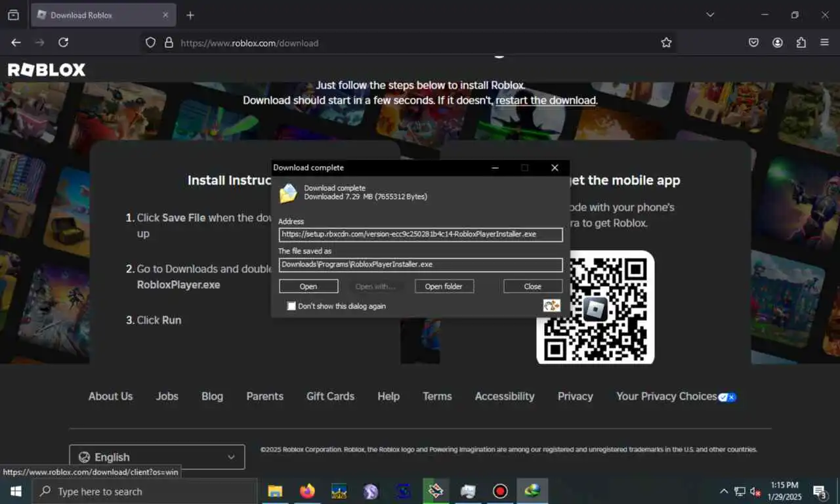This screenshot has width=840, height=504.
Task: Open the Gift Cards footer link
Action: click(x=330, y=396)
